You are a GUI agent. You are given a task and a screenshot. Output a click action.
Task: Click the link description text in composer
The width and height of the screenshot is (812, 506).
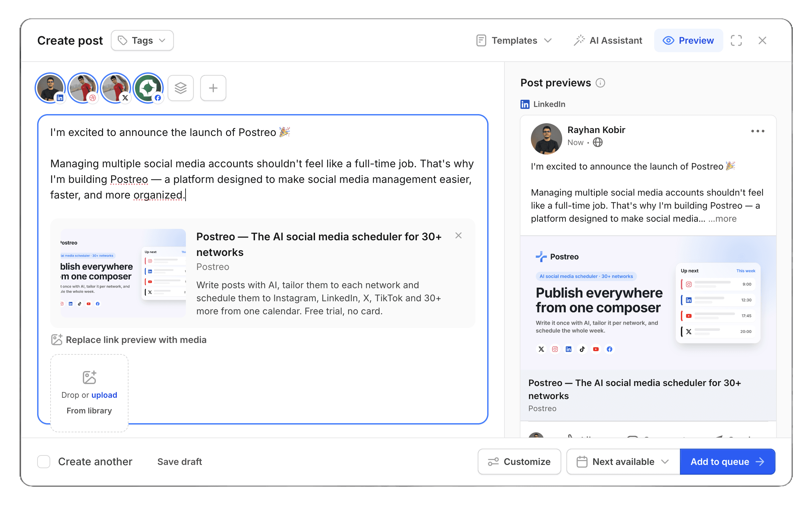pos(319,298)
